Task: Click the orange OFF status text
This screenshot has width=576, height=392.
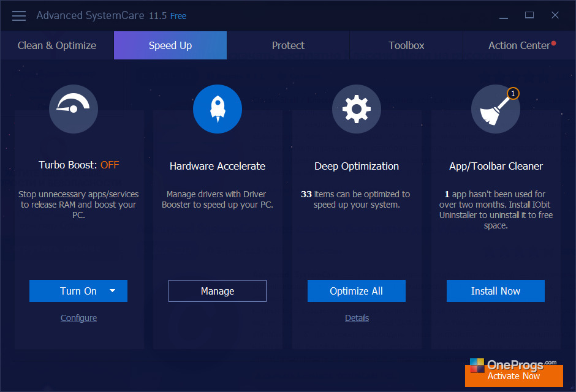Action: (110, 165)
